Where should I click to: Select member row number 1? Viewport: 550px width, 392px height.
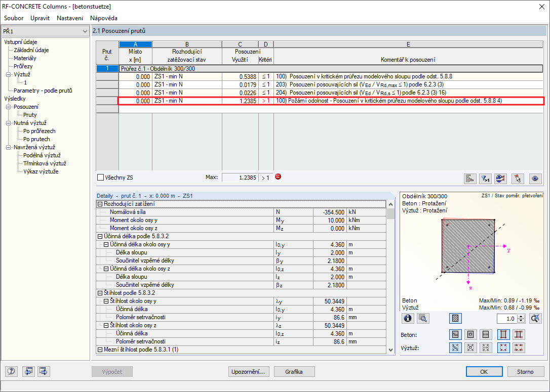pos(107,69)
